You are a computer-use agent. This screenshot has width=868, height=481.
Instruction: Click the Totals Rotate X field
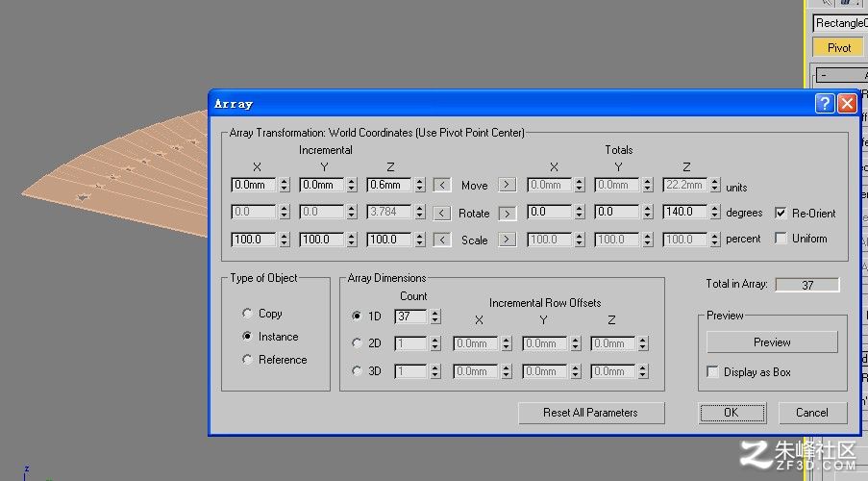(x=550, y=212)
